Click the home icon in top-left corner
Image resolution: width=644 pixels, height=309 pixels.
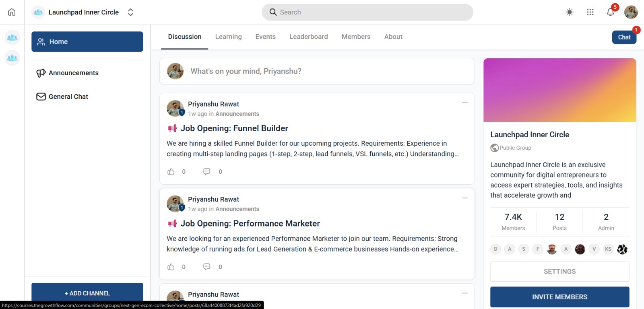(x=12, y=12)
